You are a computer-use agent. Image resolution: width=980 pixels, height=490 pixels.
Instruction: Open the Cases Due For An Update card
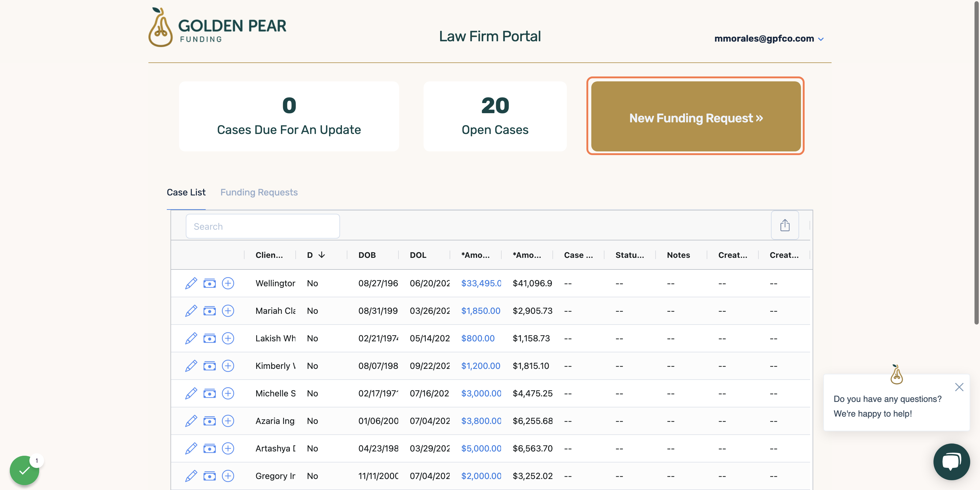[x=289, y=116]
